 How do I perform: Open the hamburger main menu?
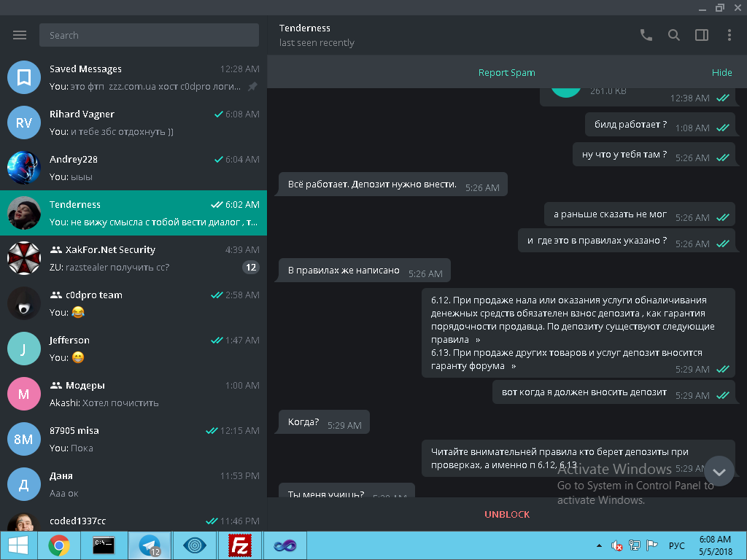(x=20, y=35)
